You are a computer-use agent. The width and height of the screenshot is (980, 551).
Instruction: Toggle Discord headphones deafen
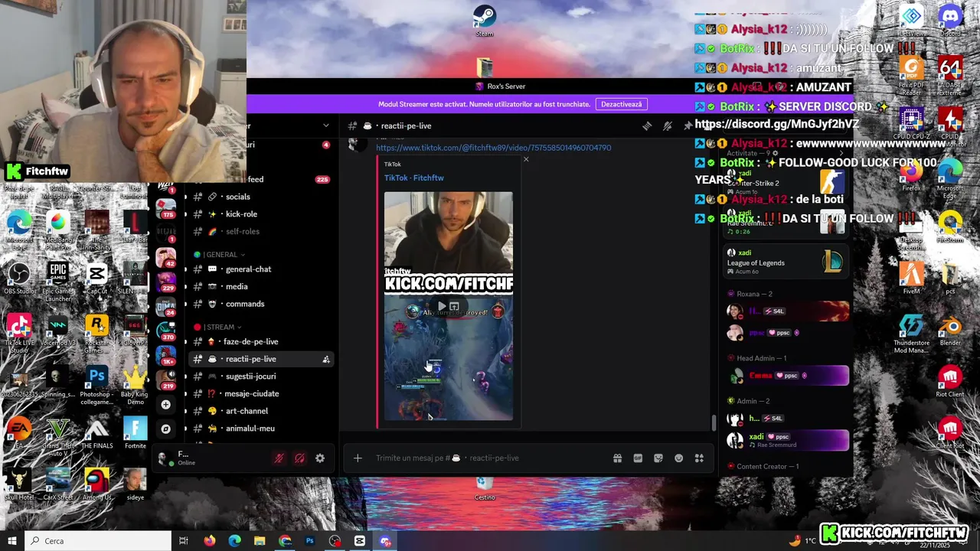coord(299,458)
